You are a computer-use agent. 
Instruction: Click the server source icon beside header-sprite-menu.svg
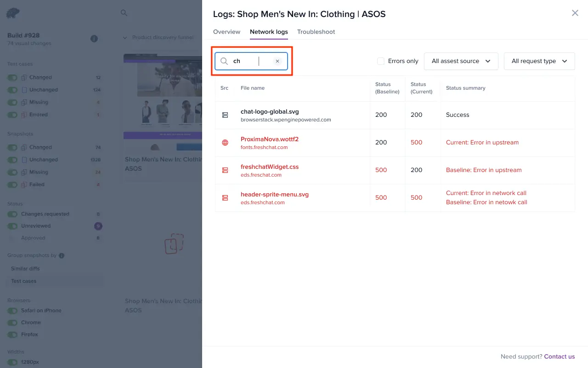[x=225, y=198]
